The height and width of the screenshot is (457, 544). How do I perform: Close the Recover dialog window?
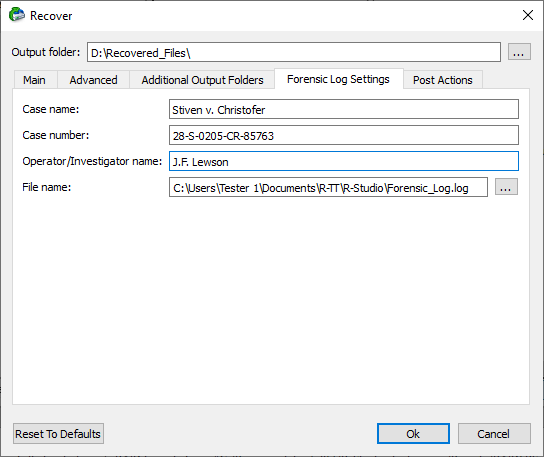(528, 15)
